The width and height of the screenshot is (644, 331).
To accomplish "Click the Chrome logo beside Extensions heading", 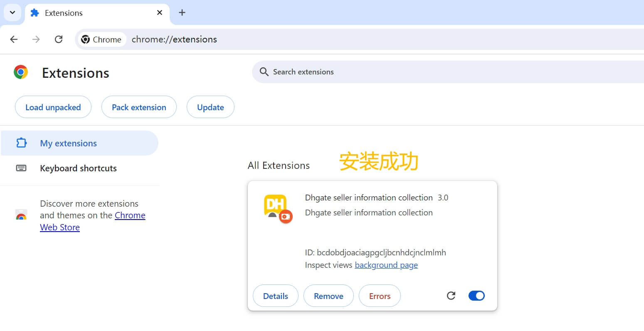I will coord(21,72).
